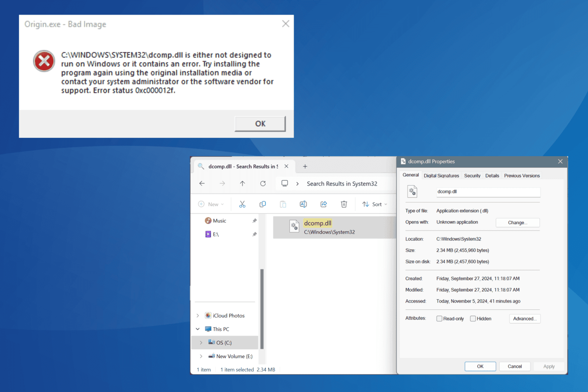Go back in File Explorer
Viewport: 588px width, 392px height.
coord(202,183)
